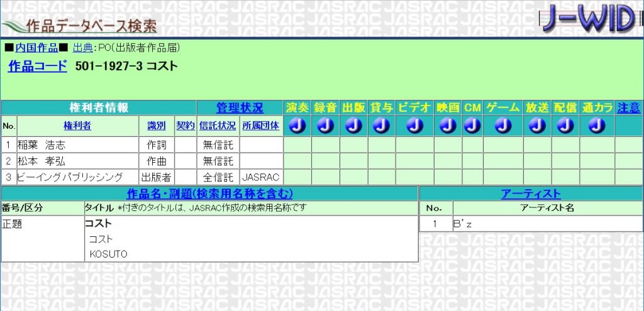Click the J icon under ゲーム
This screenshot has height=311, width=644.
pos(503,126)
